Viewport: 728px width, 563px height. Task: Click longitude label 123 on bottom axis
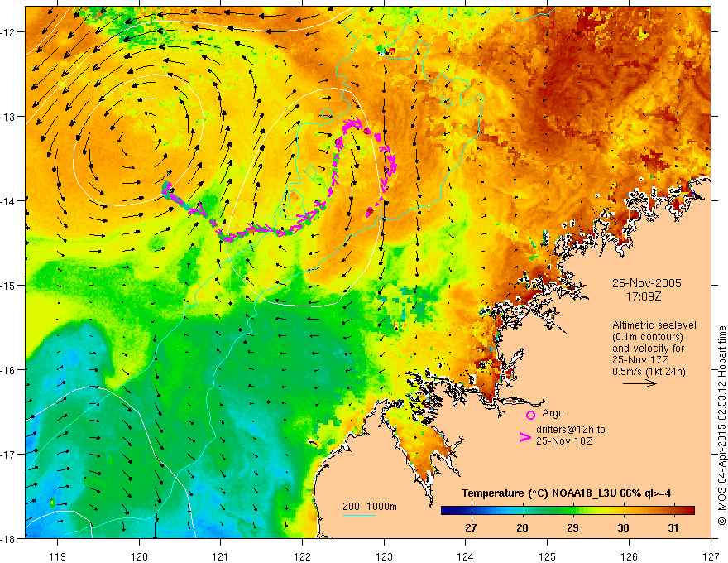[x=384, y=556]
